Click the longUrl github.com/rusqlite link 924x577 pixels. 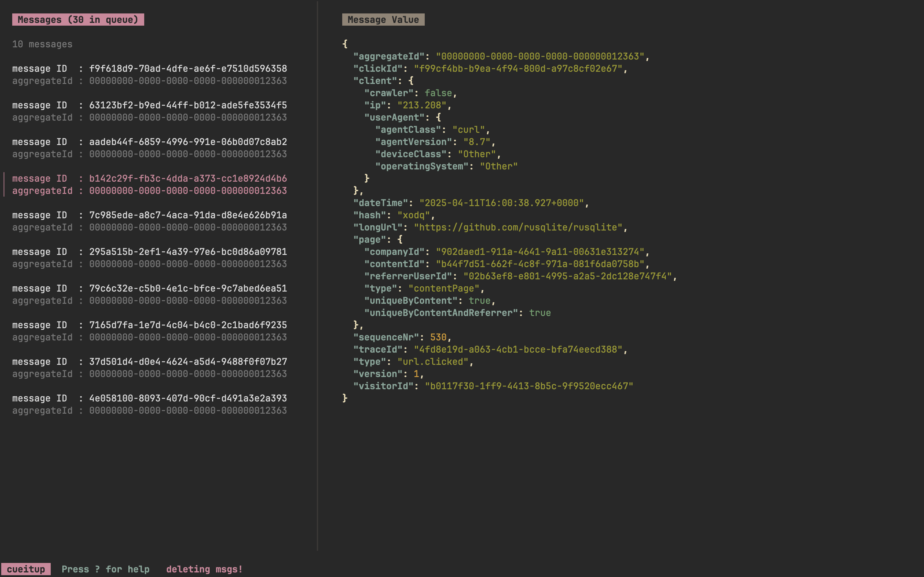(520, 227)
